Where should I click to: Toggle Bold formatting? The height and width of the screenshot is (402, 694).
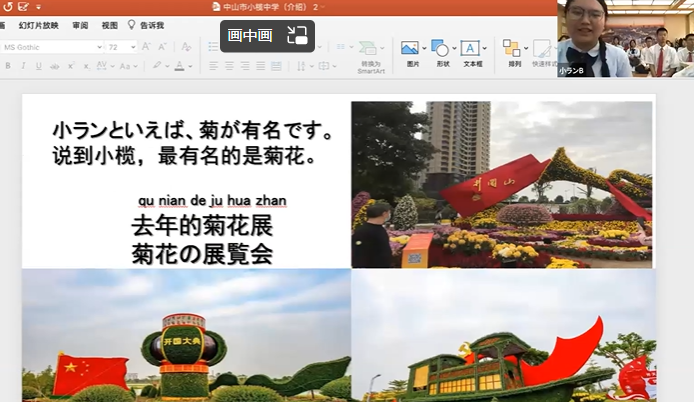pos(8,66)
